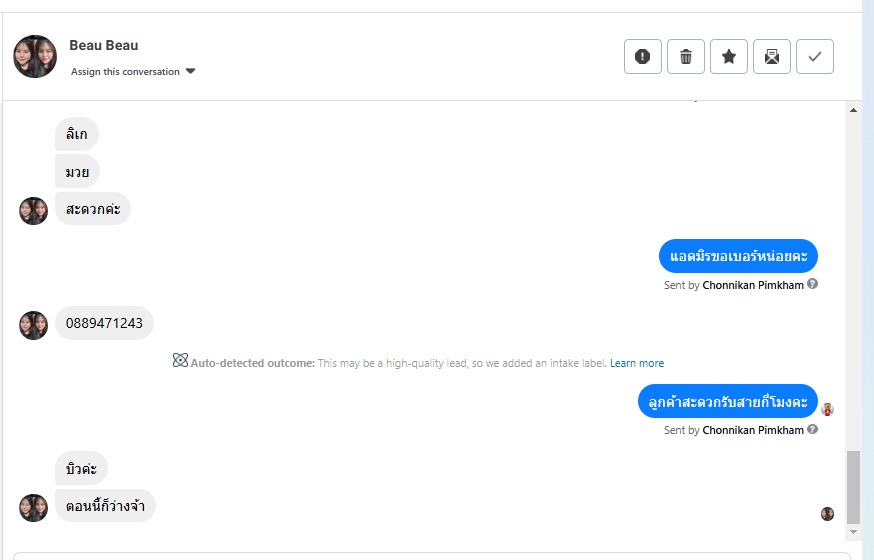Screen dimensions: 874x560
Task: Click message bubble ลิเก
Action: (76, 134)
